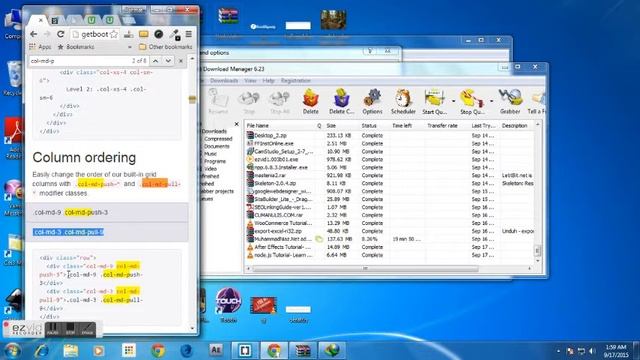This screenshot has width=640, height=360.
Task: Open the Other bookmarks folder
Action: (165, 47)
